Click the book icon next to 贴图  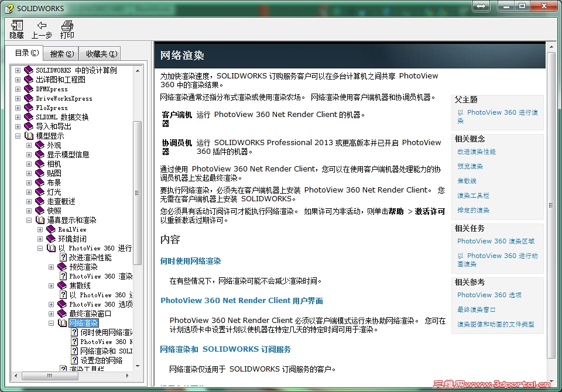pyautogui.click(x=40, y=173)
